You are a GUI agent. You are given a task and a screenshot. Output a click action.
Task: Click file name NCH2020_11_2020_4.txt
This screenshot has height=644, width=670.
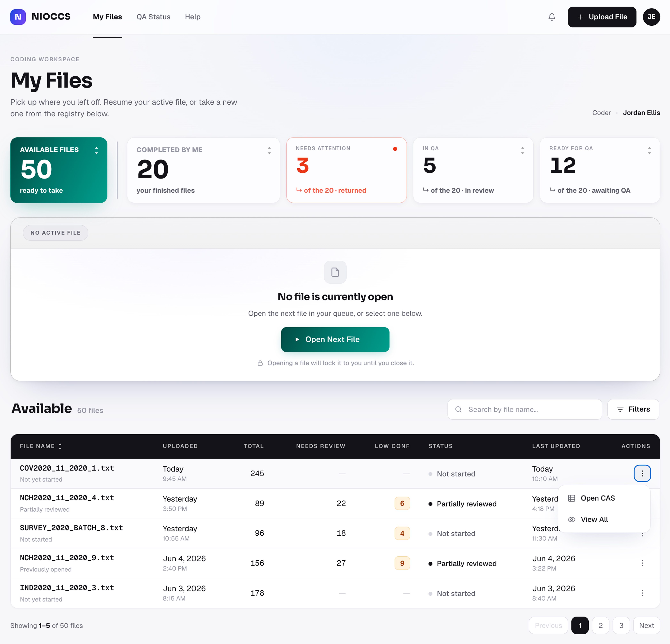67,498
